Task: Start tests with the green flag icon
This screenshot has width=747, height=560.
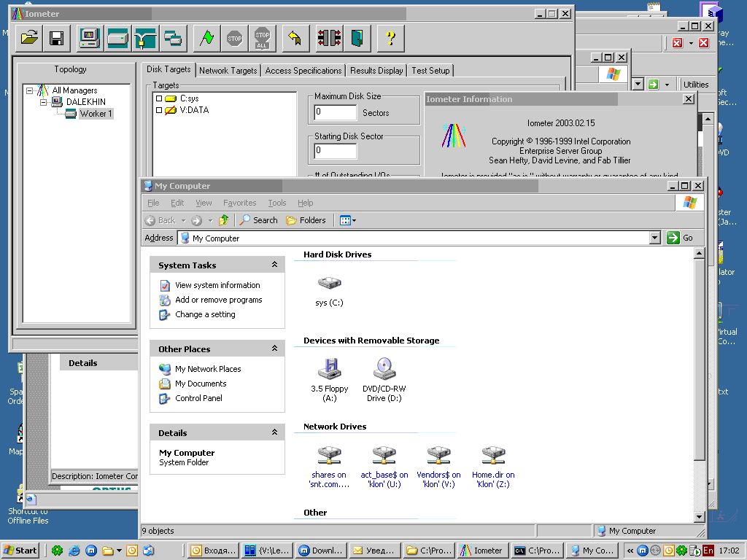Action: coord(207,38)
